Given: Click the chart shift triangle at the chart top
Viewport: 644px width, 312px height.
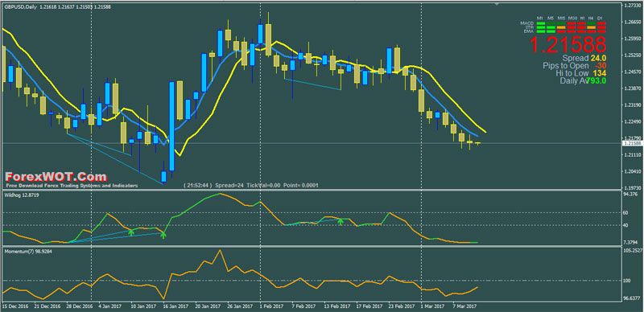Looking at the screenshot, I should pos(497,4).
